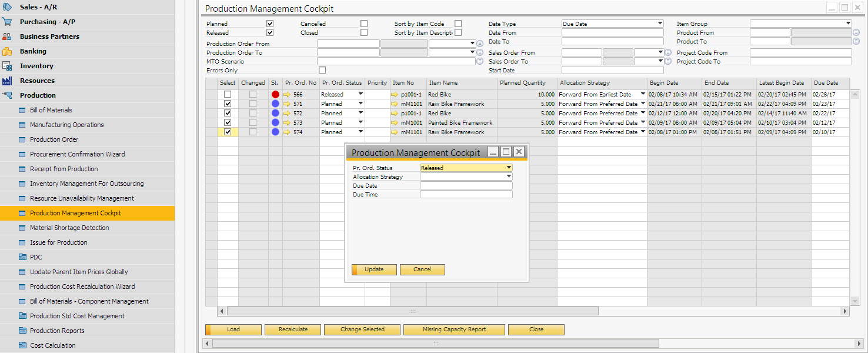Click the link arrow beside item mM1101 in row 571
Viewport: 868px width, 353px height.
(x=395, y=104)
